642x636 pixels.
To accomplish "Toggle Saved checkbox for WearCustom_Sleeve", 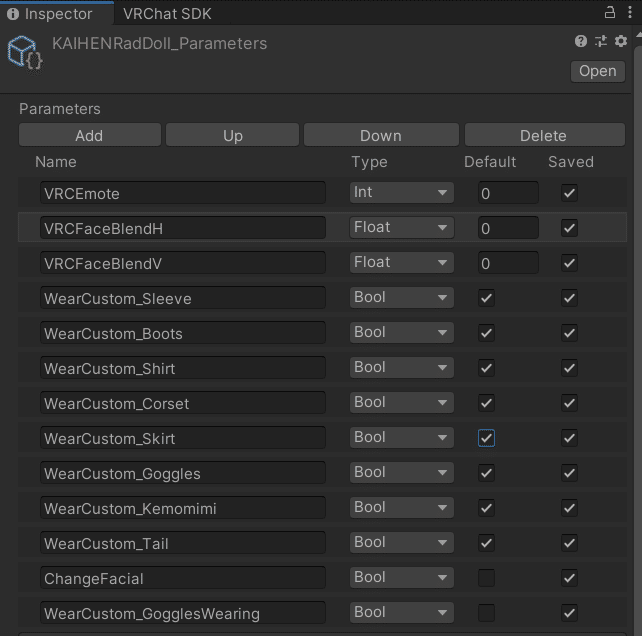I will tap(569, 298).
